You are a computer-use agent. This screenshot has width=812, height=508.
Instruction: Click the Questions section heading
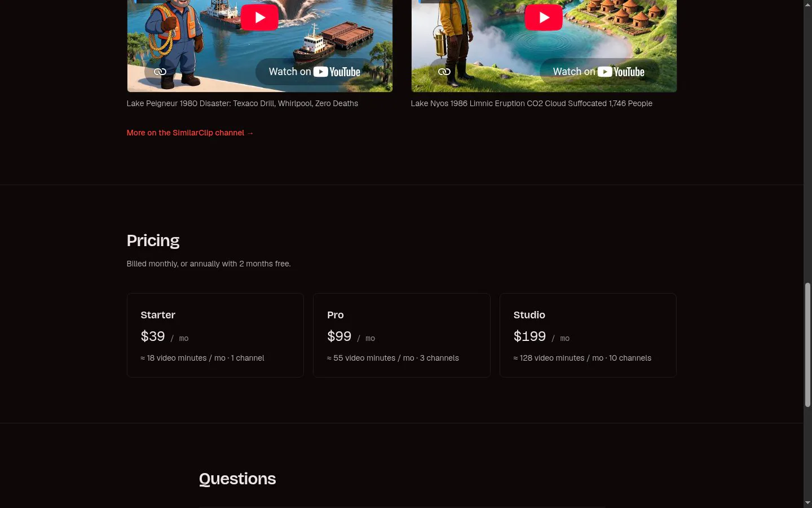[237, 479]
